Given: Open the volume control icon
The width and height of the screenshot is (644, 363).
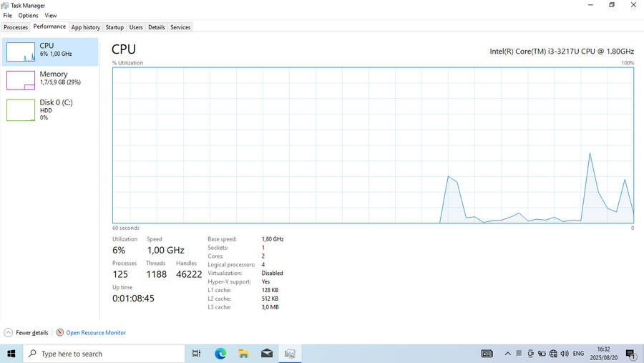Looking at the screenshot, I should 565,354.
